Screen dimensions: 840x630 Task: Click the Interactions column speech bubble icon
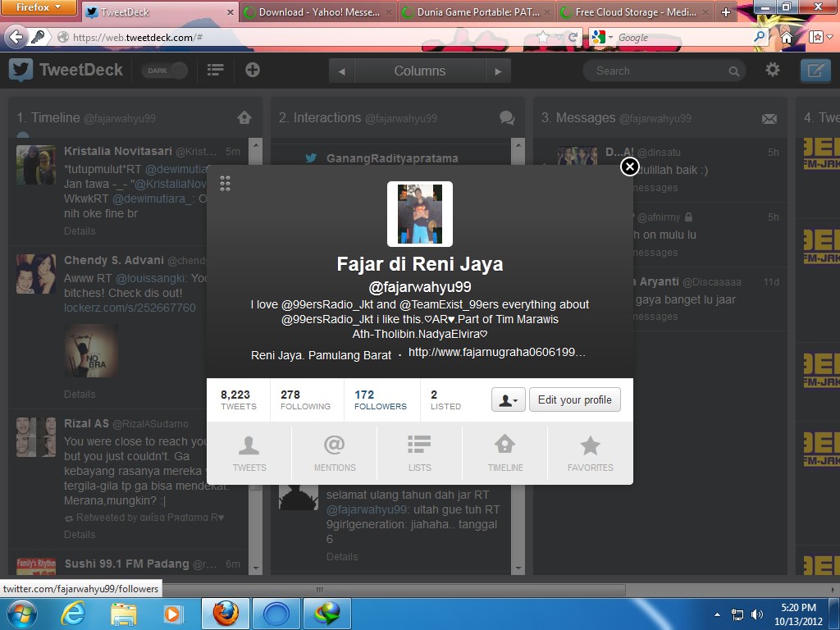pyautogui.click(x=507, y=118)
